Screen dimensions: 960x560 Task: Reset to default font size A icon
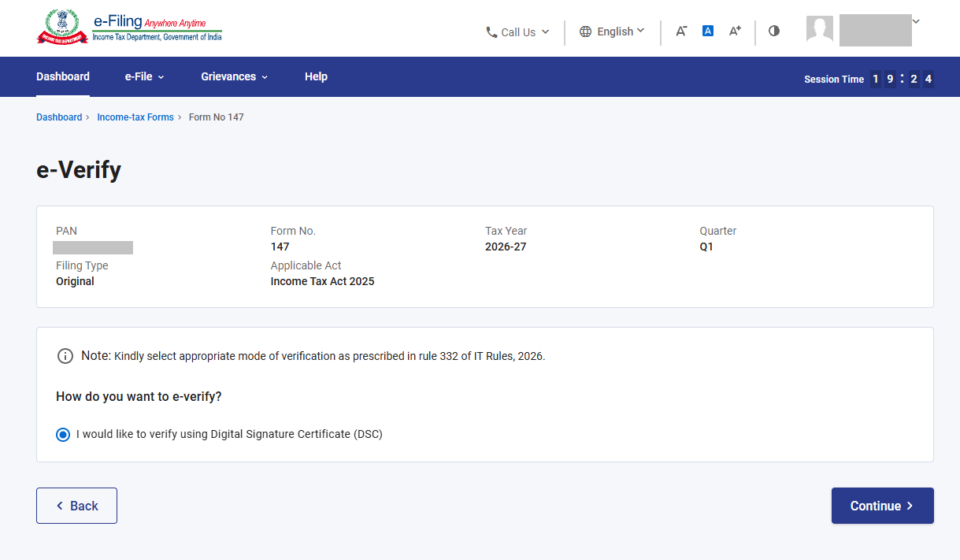708,31
